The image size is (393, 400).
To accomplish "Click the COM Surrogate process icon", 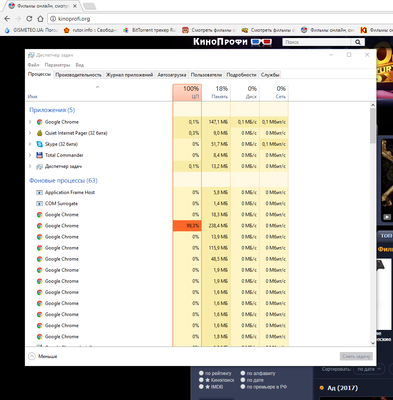I will point(39,203).
